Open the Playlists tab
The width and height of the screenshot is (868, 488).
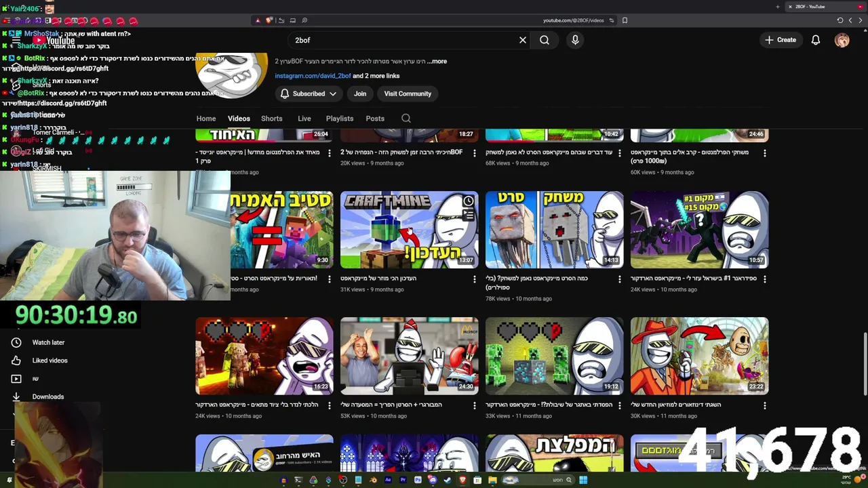[340, 119]
